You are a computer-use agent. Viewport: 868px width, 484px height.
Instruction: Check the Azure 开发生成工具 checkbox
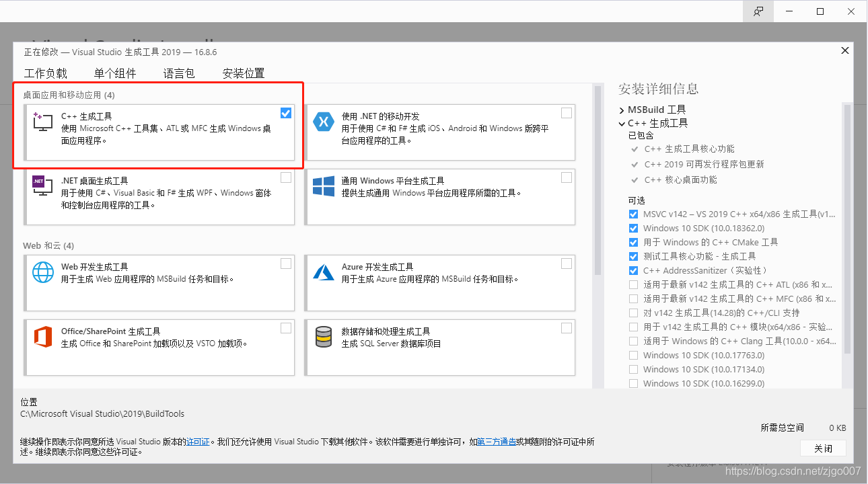[567, 264]
